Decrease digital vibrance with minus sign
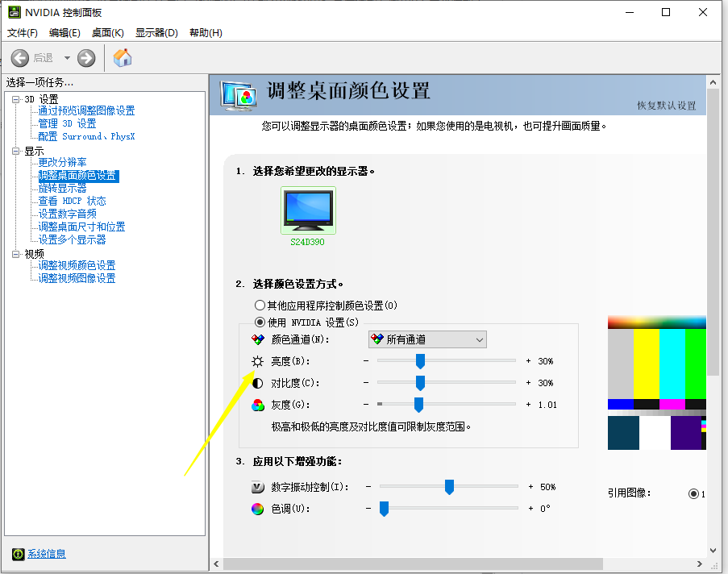Image resolution: width=728 pixels, height=574 pixels. coord(368,487)
